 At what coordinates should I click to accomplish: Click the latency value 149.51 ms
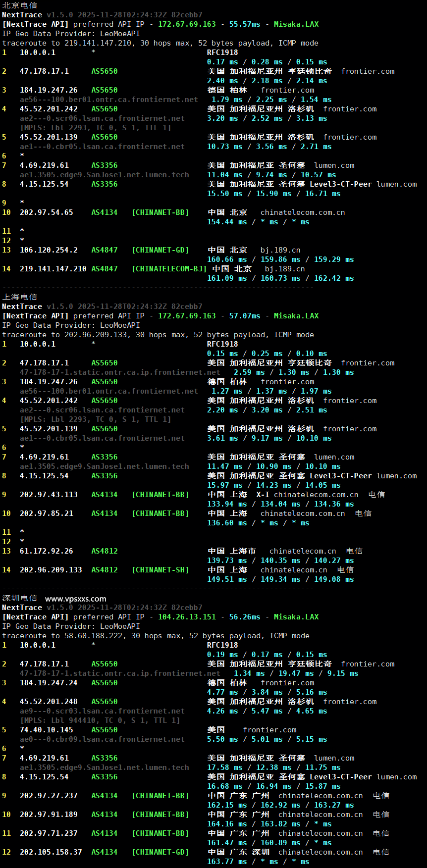[x=227, y=579]
